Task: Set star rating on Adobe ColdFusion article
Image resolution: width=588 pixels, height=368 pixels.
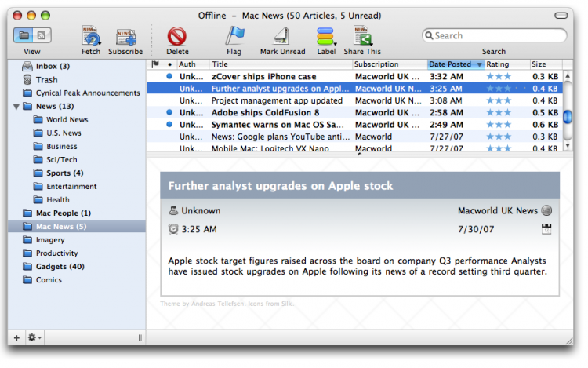Action: click(499, 112)
